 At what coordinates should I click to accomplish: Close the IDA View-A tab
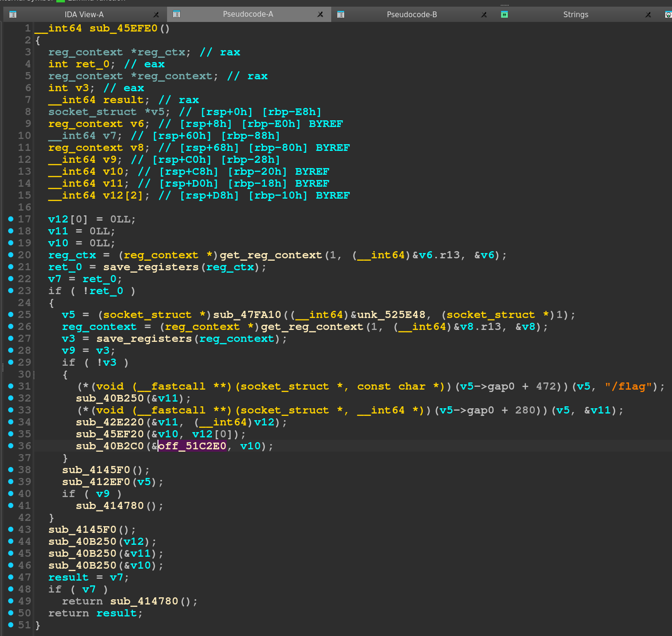156,15
